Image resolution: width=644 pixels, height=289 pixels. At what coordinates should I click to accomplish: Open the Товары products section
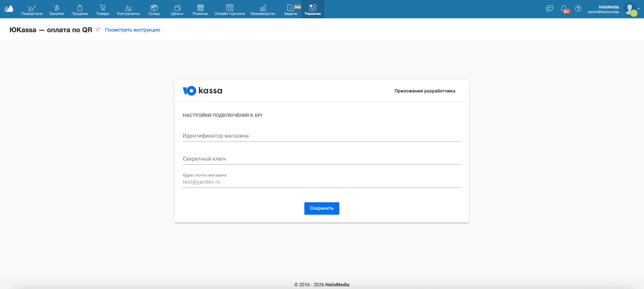click(102, 10)
